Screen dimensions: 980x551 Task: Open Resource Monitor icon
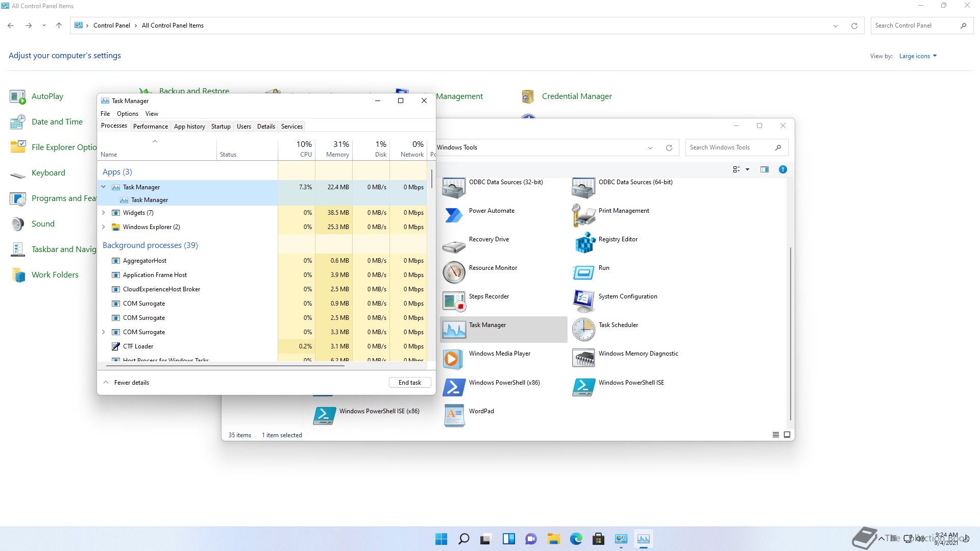coord(453,272)
